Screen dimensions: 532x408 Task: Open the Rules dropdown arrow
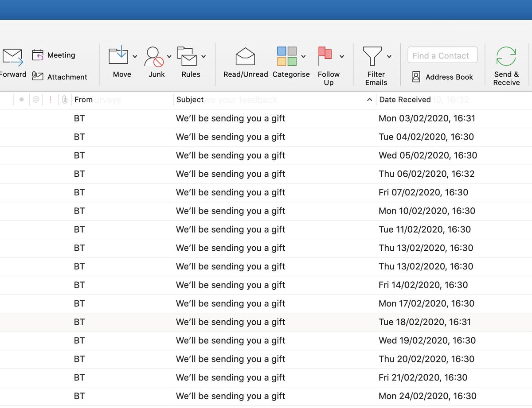203,57
